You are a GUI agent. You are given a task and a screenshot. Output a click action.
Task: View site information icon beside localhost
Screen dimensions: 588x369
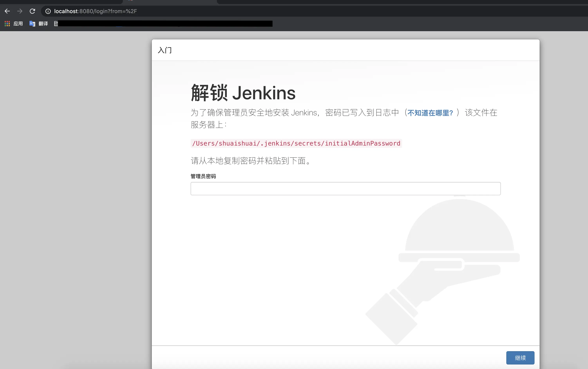tap(48, 11)
